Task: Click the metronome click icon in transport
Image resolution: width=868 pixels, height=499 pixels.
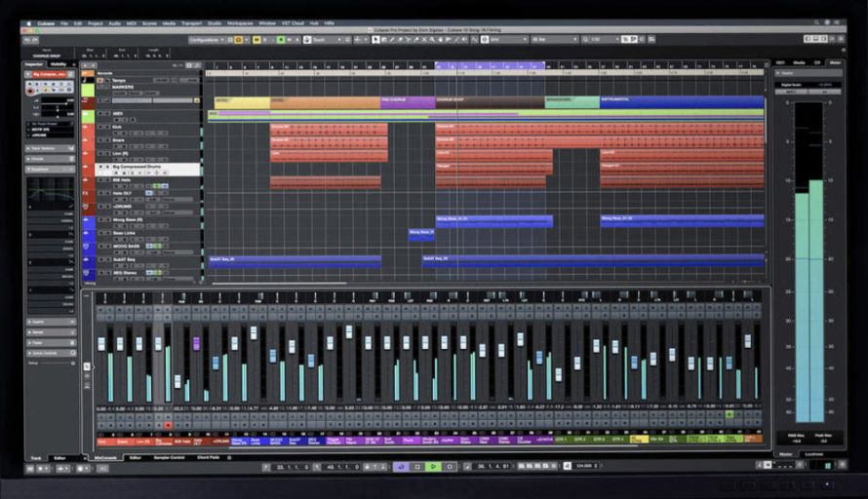Action: 567,466
